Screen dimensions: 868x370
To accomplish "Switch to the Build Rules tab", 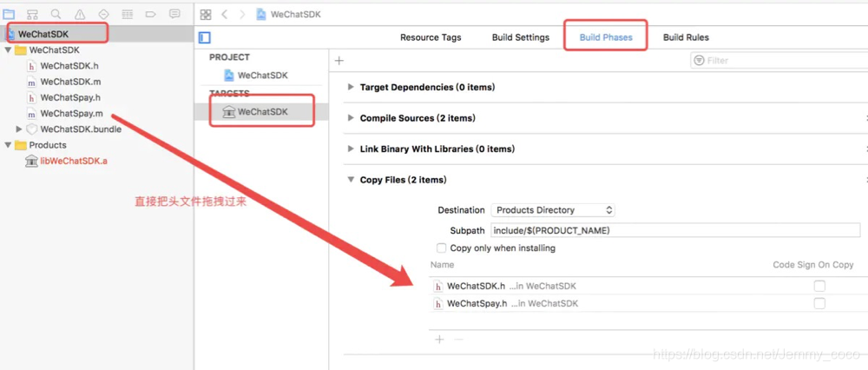I will [686, 37].
